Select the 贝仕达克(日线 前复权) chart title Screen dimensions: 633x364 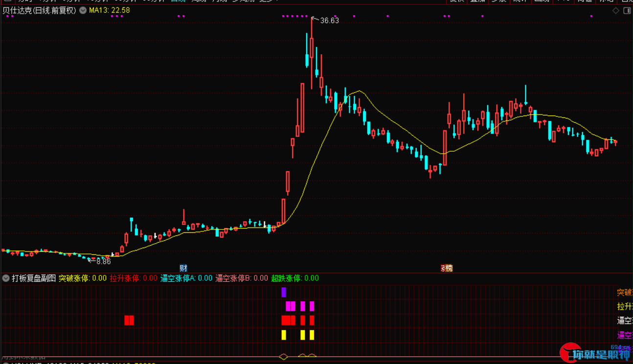pyautogui.click(x=39, y=10)
